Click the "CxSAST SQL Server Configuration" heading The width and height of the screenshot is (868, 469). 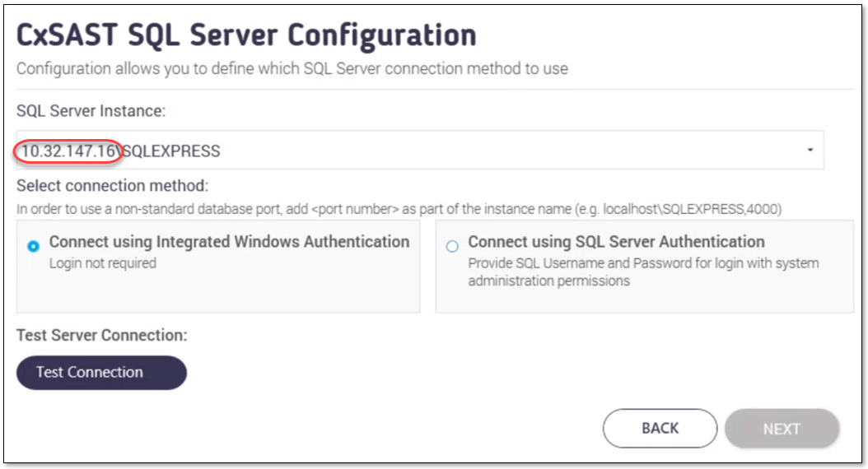point(246,35)
